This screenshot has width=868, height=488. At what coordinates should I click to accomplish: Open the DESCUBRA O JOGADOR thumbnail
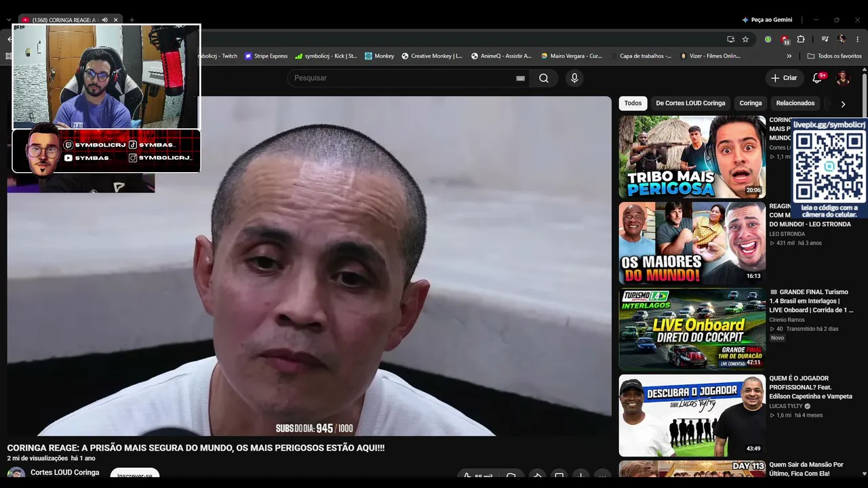tap(692, 415)
